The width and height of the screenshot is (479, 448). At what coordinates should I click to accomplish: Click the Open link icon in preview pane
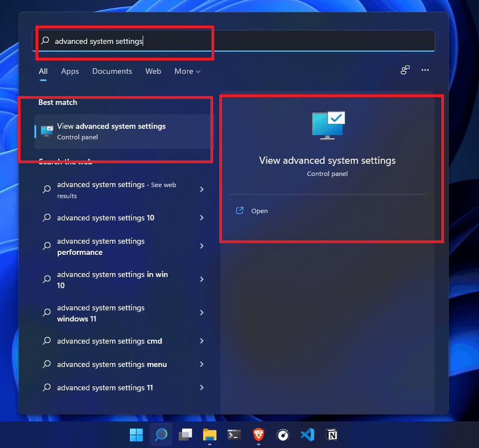[240, 210]
